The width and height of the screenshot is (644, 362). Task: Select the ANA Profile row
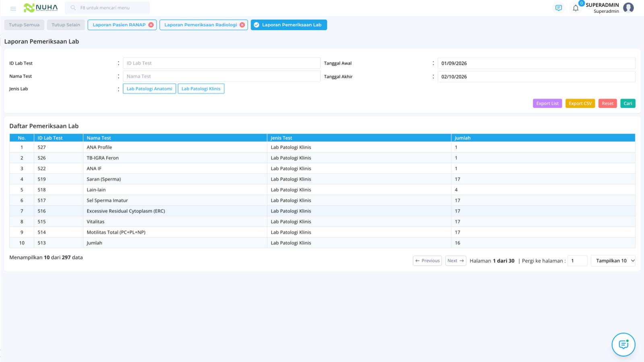pyautogui.click(x=322, y=147)
